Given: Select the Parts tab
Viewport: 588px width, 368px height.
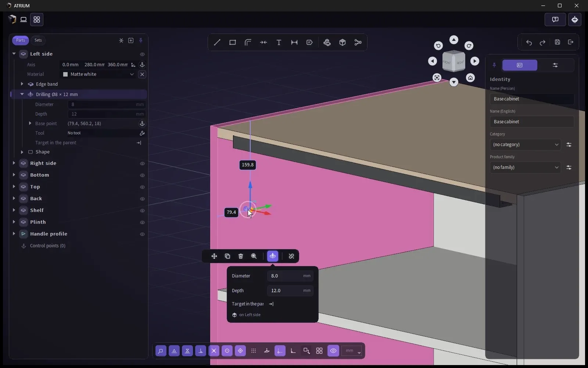Looking at the screenshot, I should pyautogui.click(x=21, y=40).
